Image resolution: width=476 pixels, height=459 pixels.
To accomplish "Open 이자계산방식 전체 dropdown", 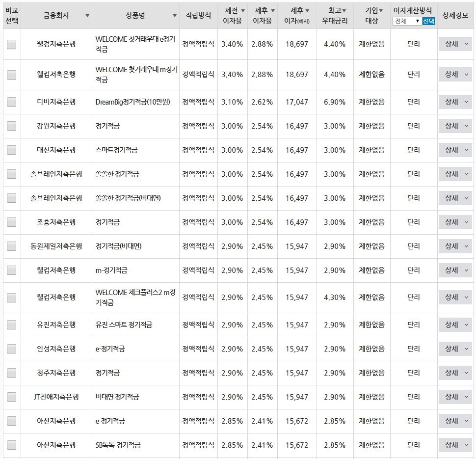I will pos(407,21).
